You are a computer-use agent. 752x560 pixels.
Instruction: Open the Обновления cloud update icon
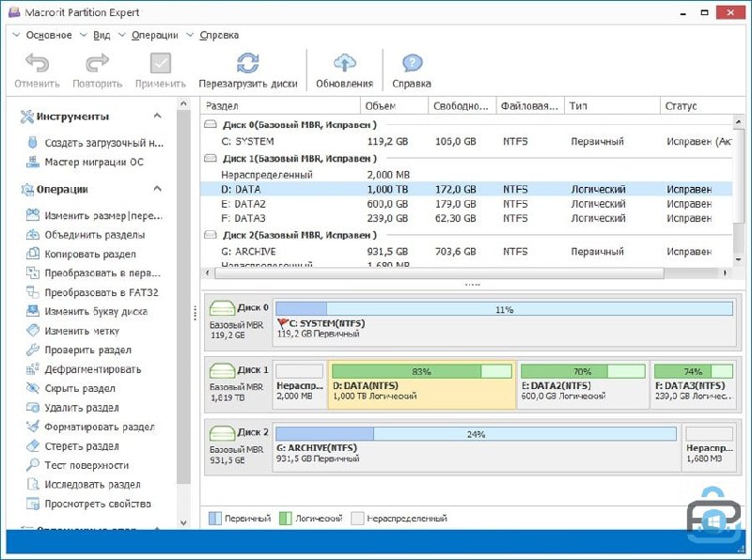coord(344,63)
